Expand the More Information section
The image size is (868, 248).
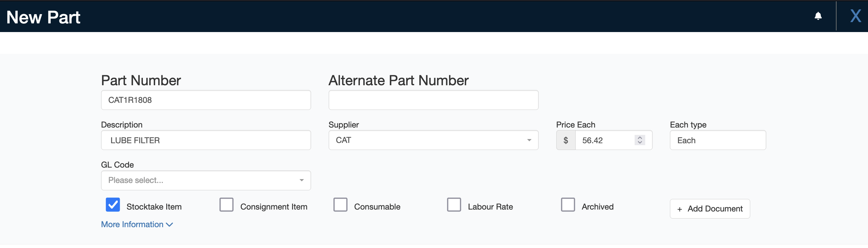[x=137, y=224]
